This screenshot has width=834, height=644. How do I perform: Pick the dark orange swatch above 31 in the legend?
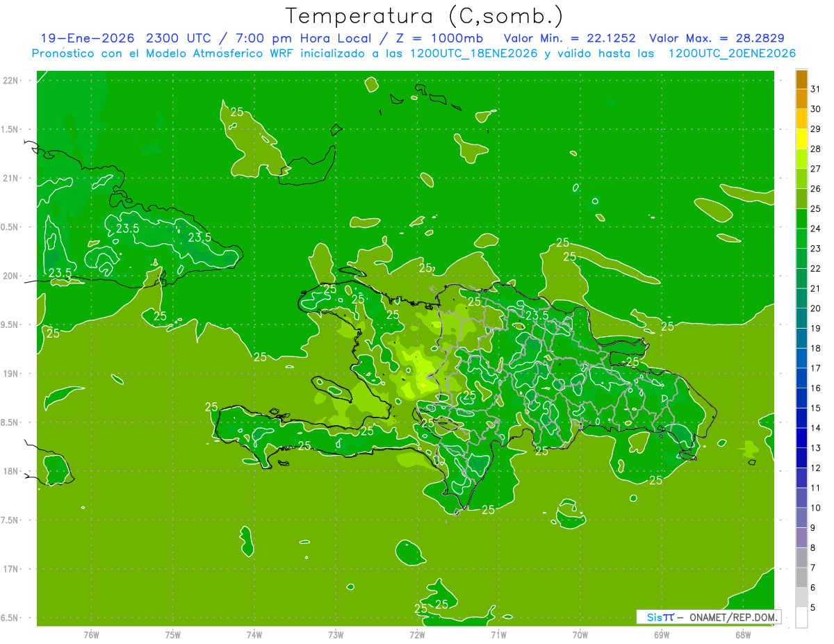tap(801, 80)
